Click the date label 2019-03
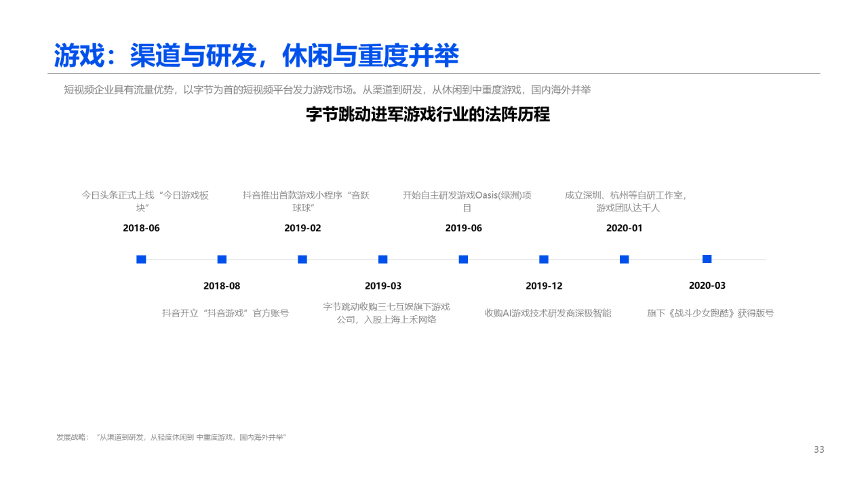868x488 pixels. [383, 286]
